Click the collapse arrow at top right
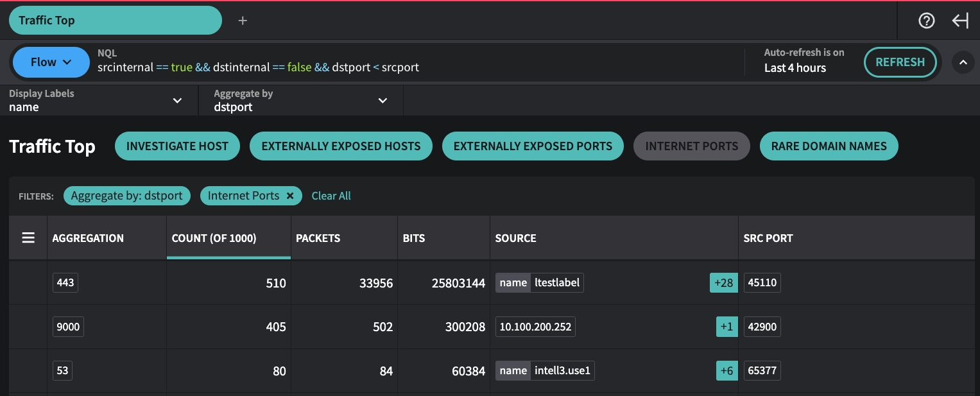This screenshot has width=980, height=396. tap(960, 20)
